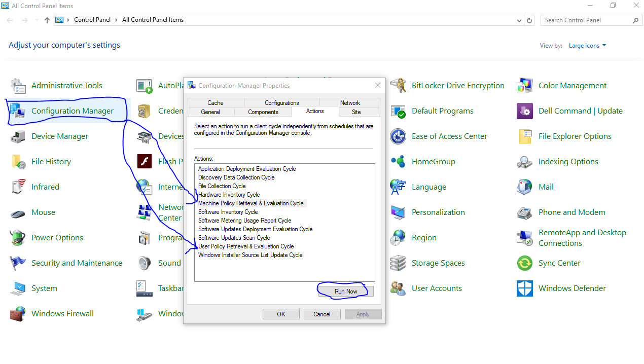Viewport: 644px width, 364px height.
Task: Open Security and Maintenance flag icon
Action: pos(18,263)
